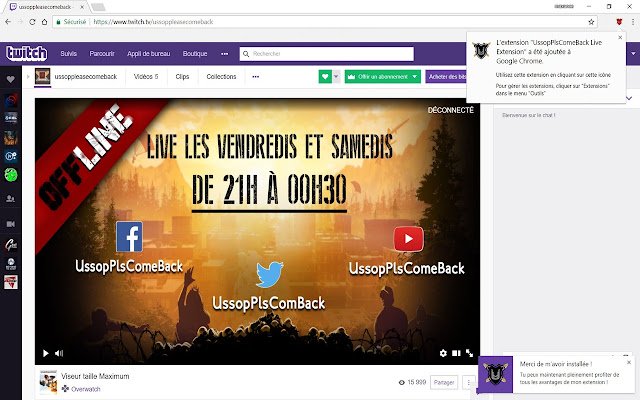Collapse the chat panel chevron

click(x=629, y=98)
